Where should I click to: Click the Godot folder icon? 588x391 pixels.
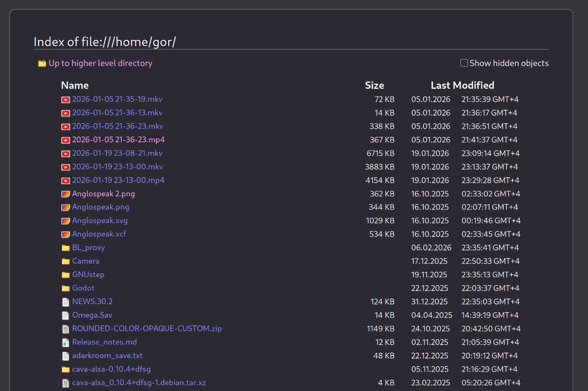pyautogui.click(x=66, y=289)
